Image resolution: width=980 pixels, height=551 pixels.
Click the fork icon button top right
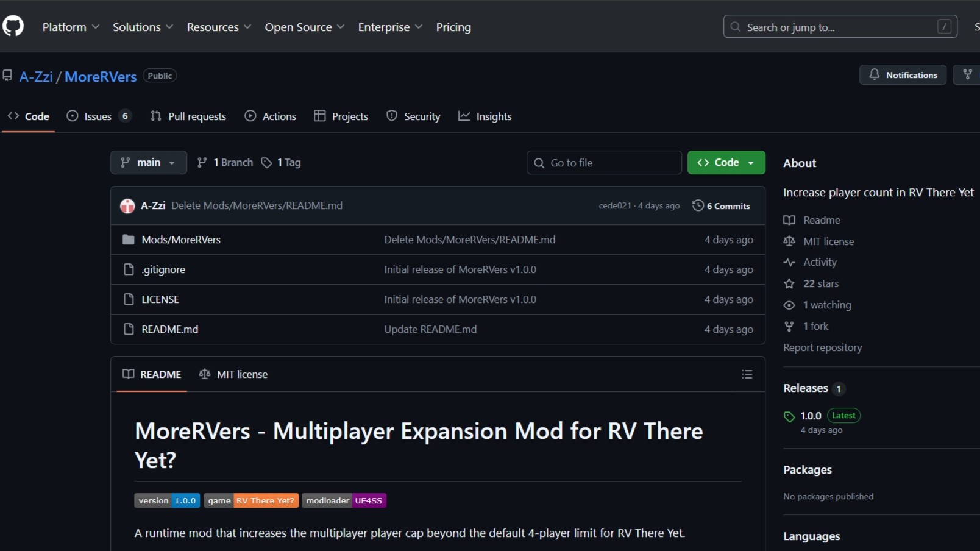[967, 75]
